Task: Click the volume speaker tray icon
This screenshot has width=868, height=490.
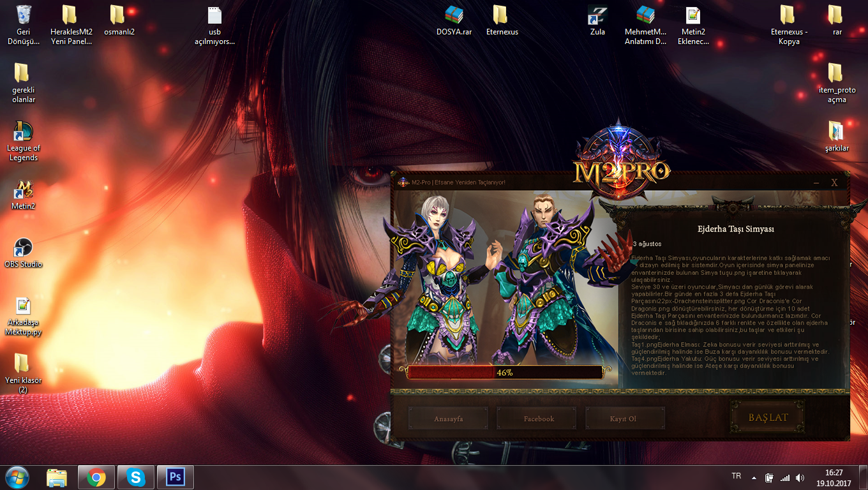Action: [801, 477]
